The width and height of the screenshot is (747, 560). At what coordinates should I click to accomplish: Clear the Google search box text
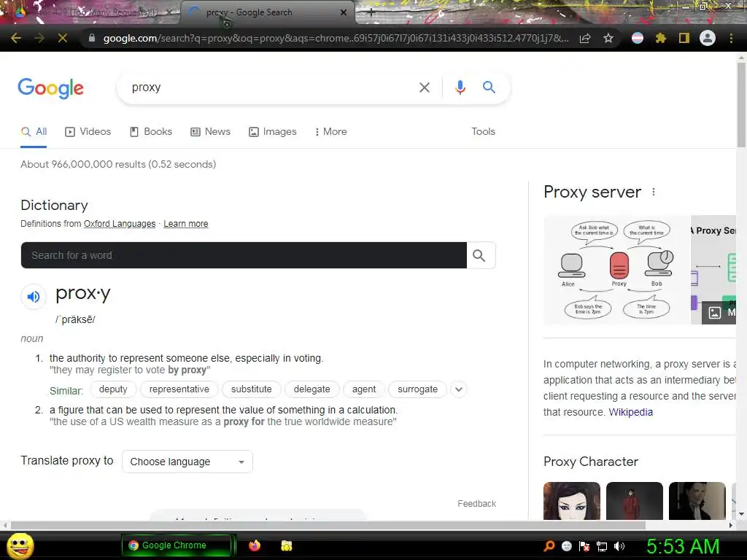coord(424,87)
